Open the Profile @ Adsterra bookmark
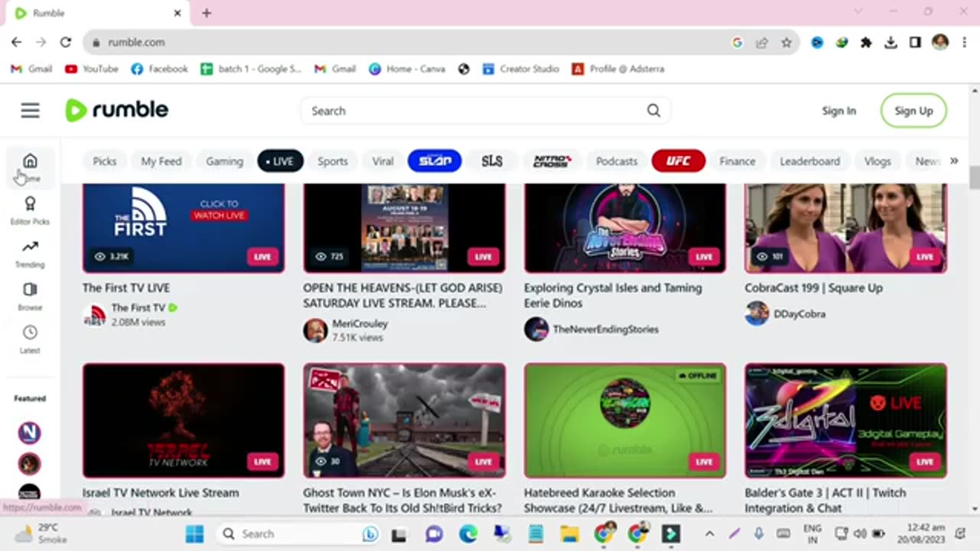The width and height of the screenshot is (980, 551). pos(618,69)
